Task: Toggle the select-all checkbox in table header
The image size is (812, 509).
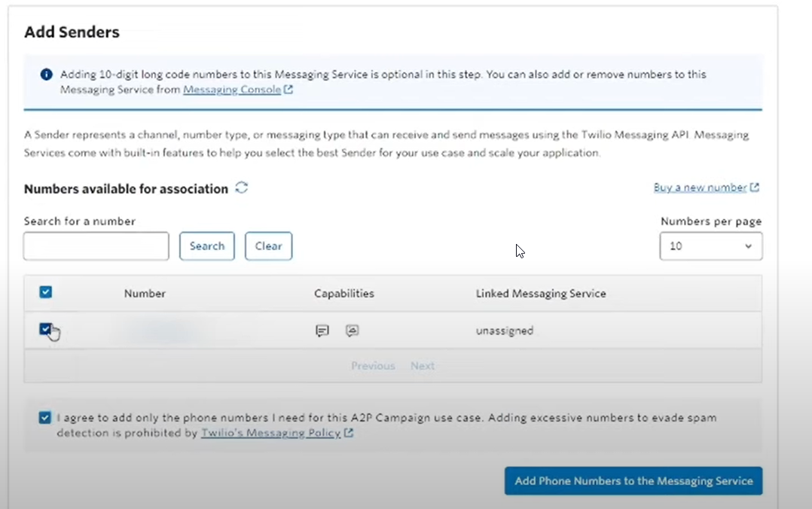Action: pos(45,292)
